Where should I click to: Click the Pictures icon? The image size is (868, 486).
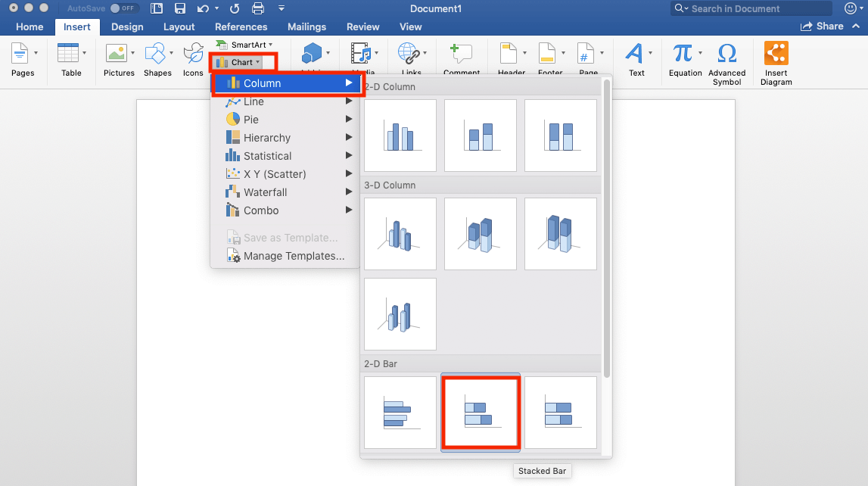[117, 54]
